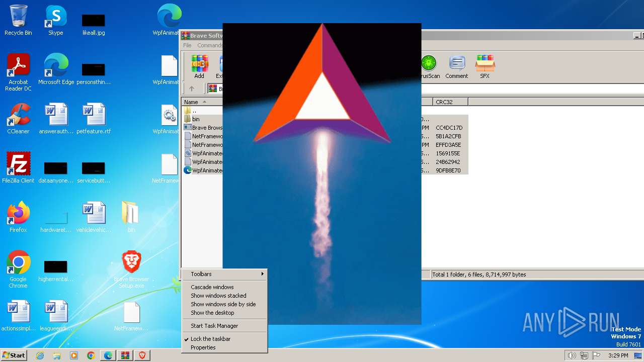Click the volume speaker tray icon
644x362 pixels.
(572, 355)
